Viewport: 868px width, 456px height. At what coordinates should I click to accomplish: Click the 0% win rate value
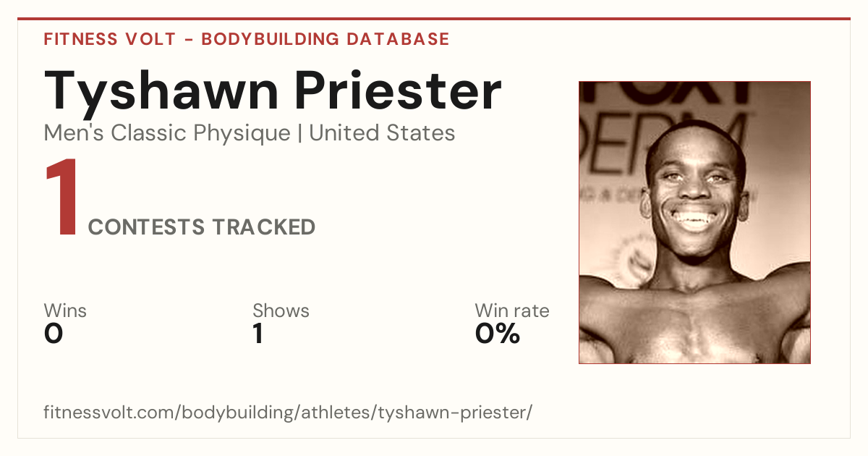click(498, 334)
